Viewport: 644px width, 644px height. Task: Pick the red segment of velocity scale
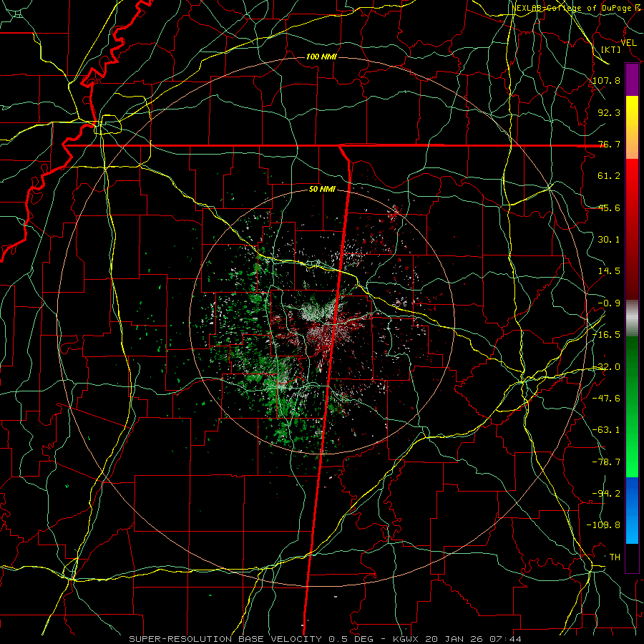(632, 229)
